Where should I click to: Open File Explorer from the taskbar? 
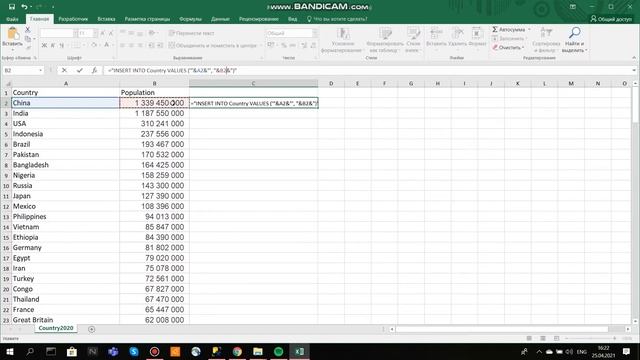pos(258,351)
